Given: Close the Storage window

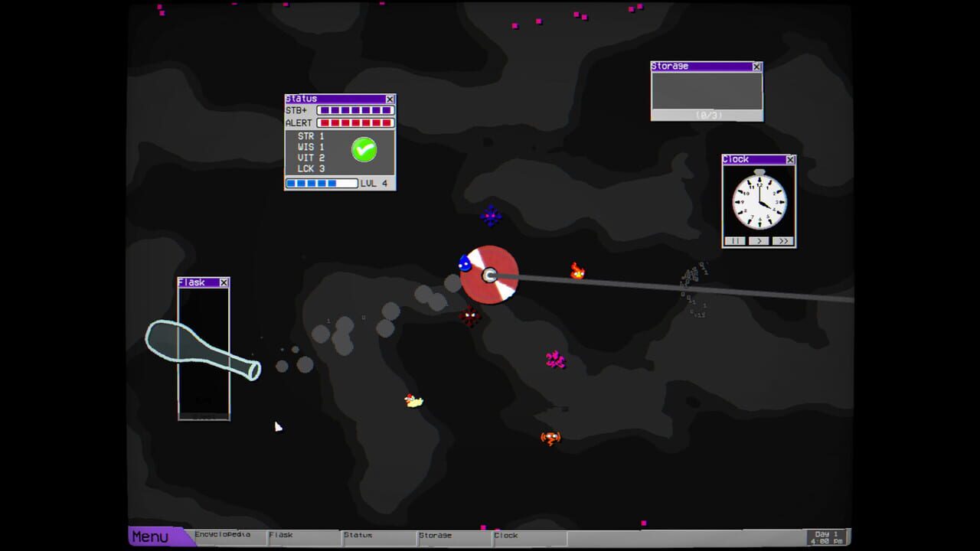Looking at the screenshot, I should tap(756, 67).
